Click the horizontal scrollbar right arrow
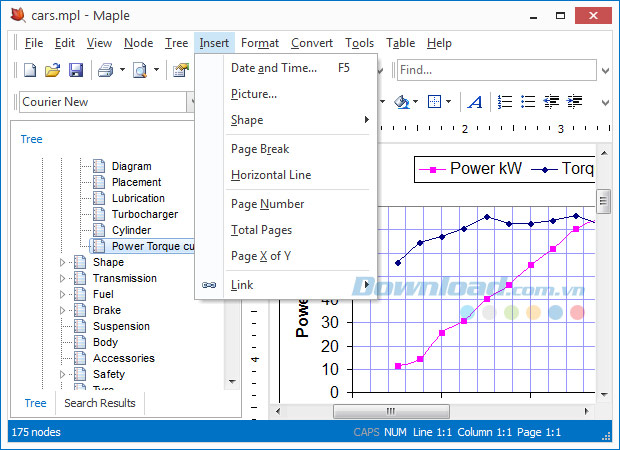The image size is (620, 450). click(x=587, y=411)
